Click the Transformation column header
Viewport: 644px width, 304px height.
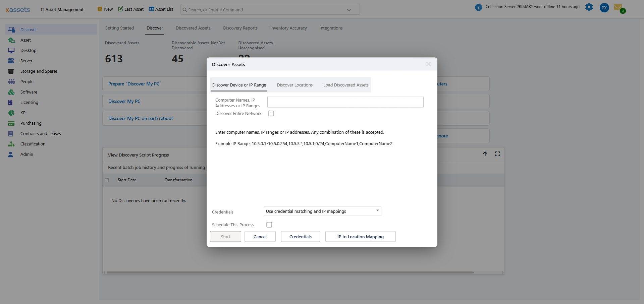[x=178, y=180]
